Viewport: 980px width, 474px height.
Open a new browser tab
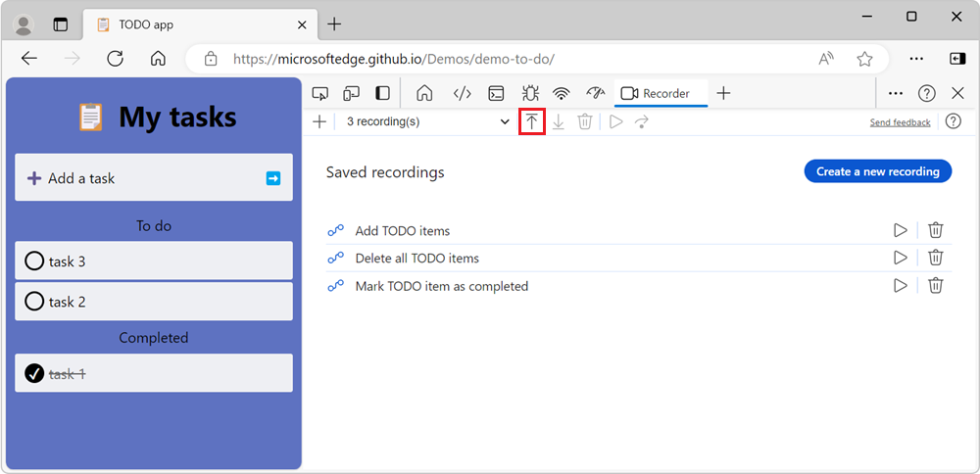[334, 25]
